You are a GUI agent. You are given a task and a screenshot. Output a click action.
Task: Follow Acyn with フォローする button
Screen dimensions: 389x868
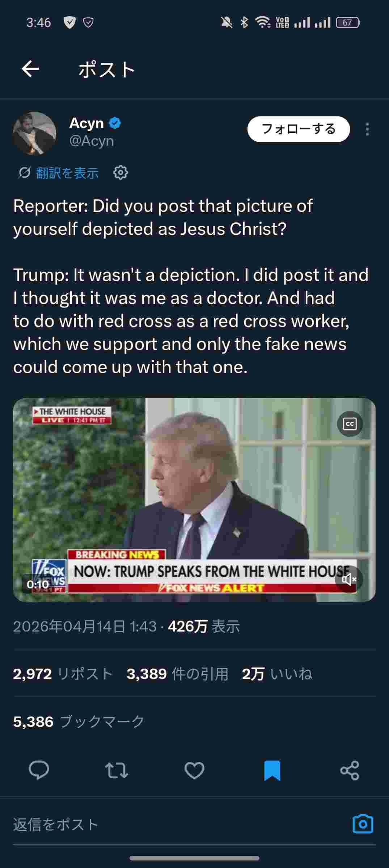299,129
